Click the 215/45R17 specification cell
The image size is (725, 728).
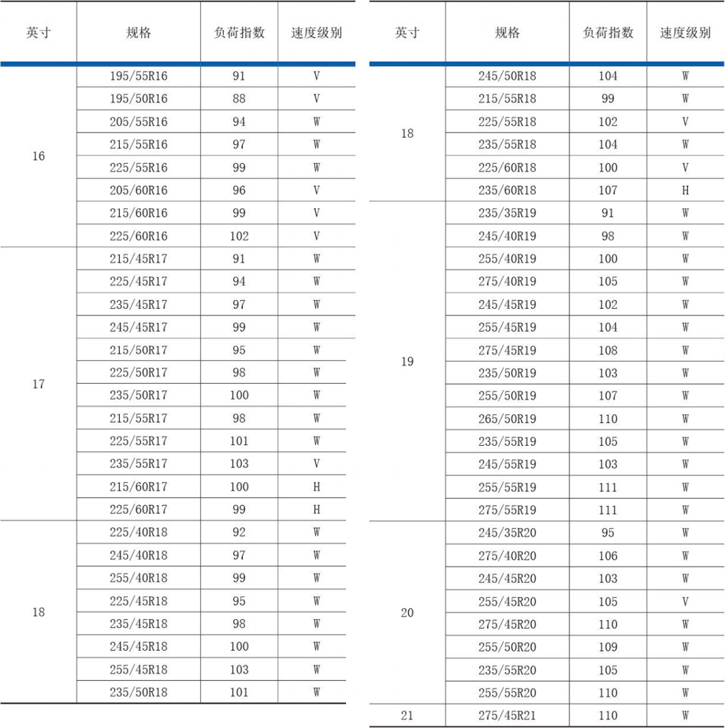[x=138, y=259]
